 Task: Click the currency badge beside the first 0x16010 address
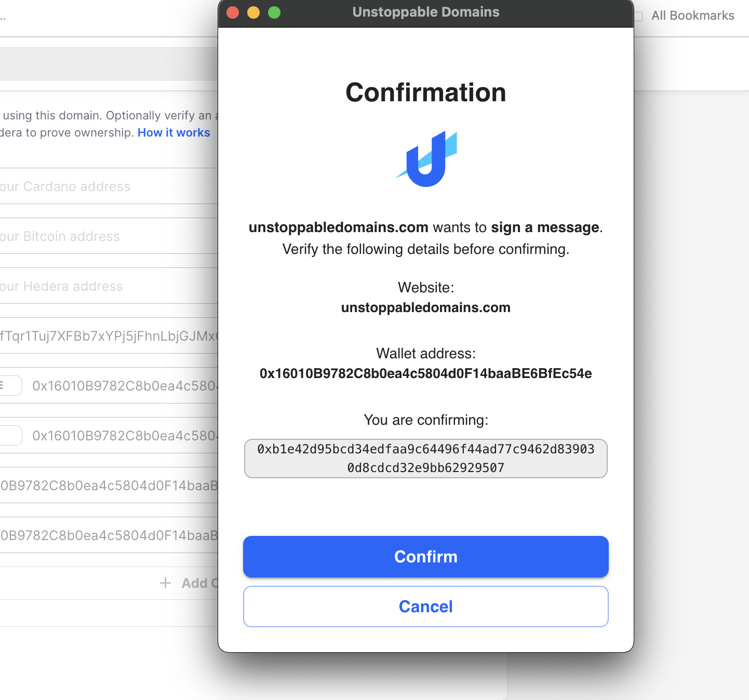coord(10,385)
